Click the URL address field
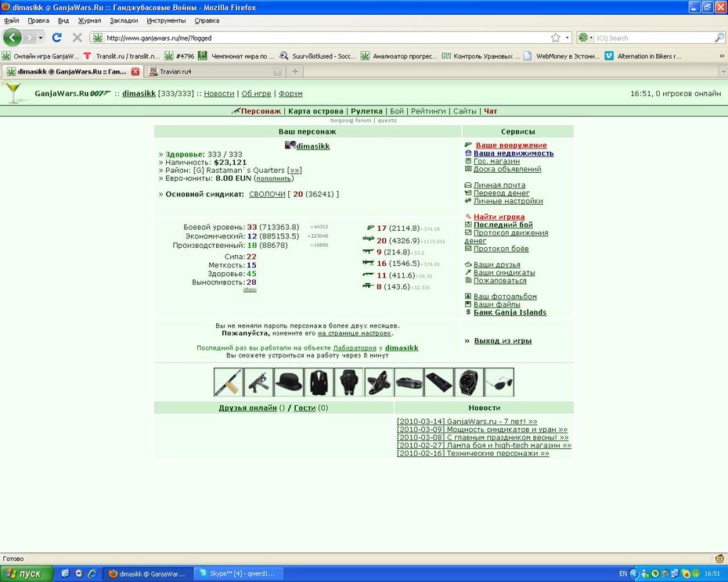Screen dimensions: 728x582 click(x=325, y=38)
